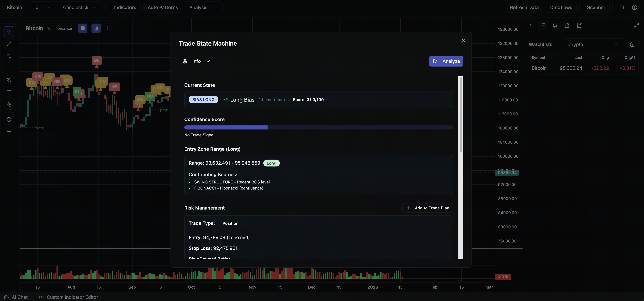Toggle the bar chart indicator button
Image resolution: width=644 pixels, height=301 pixels.
[x=96, y=28]
